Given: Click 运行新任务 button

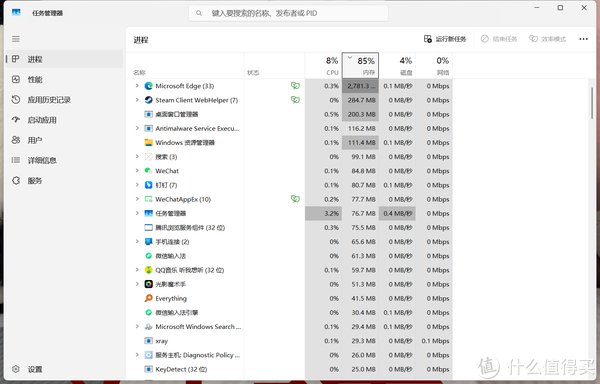Looking at the screenshot, I should coord(445,39).
